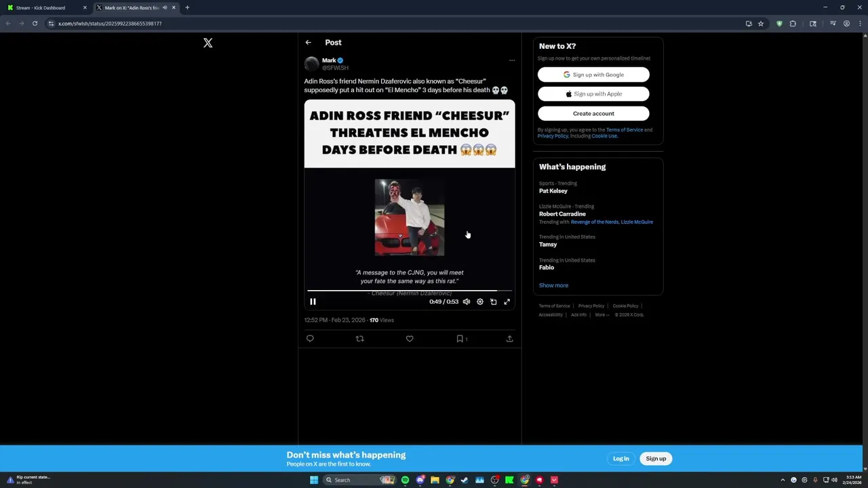The image size is (868, 488).
Task: Click Log in on the bottom banner
Action: [x=621, y=459]
